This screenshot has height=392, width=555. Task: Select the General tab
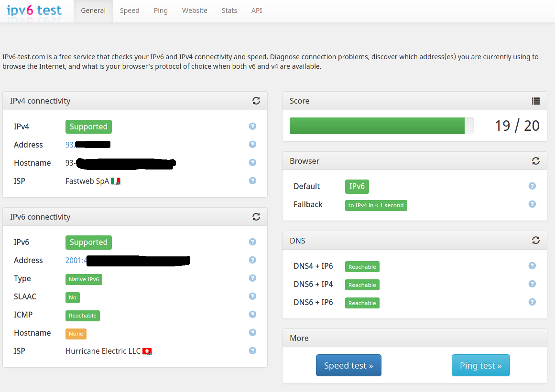pyautogui.click(x=93, y=11)
